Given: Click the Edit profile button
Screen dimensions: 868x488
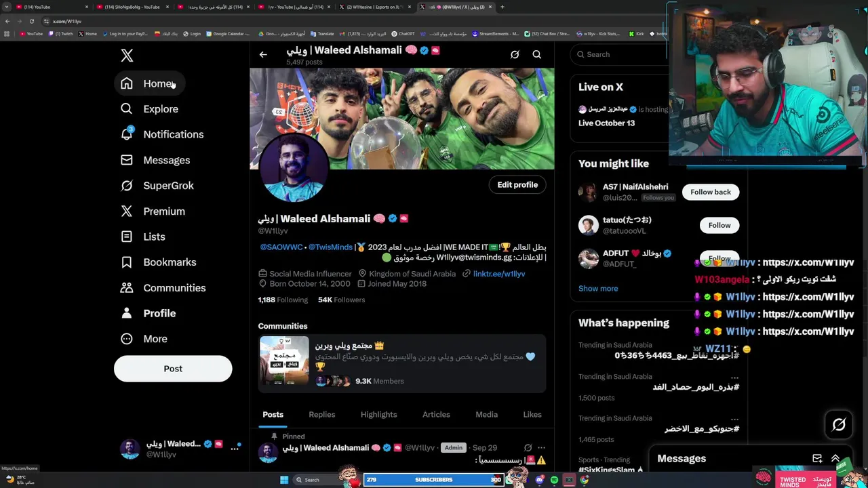Looking at the screenshot, I should [x=517, y=185].
